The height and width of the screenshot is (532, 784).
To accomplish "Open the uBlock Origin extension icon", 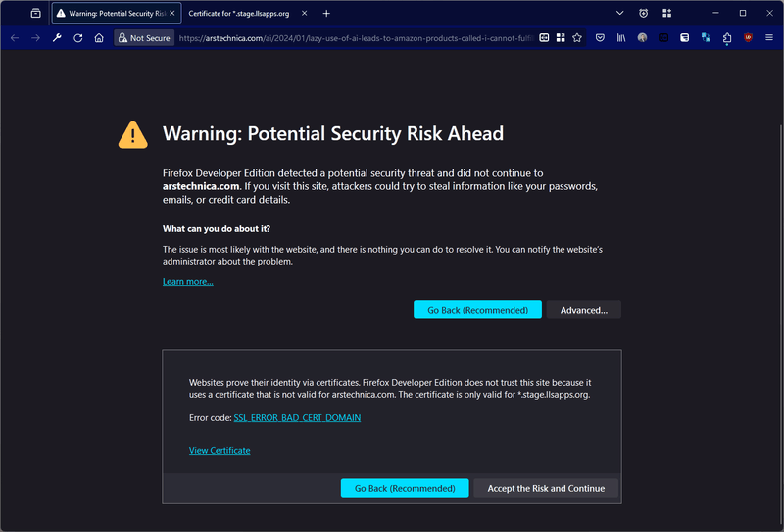I will [x=748, y=38].
